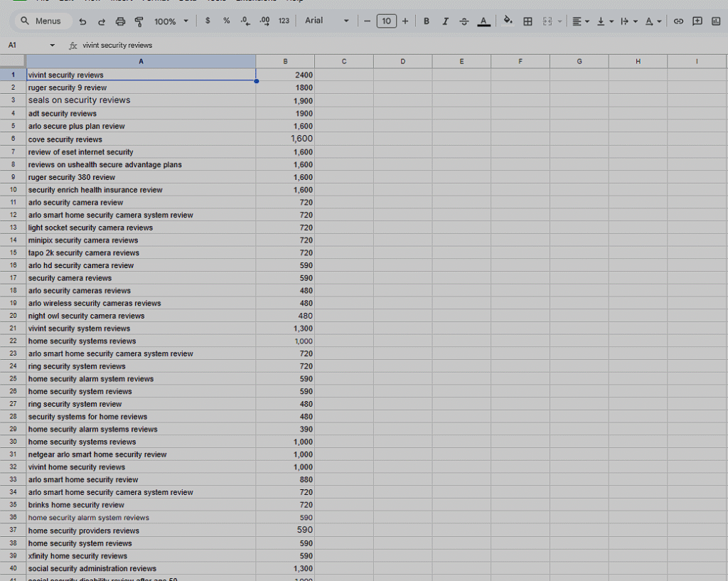Click the Redo icon
The width and height of the screenshot is (728, 581).
pyautogui.click(x=102, y=21)
